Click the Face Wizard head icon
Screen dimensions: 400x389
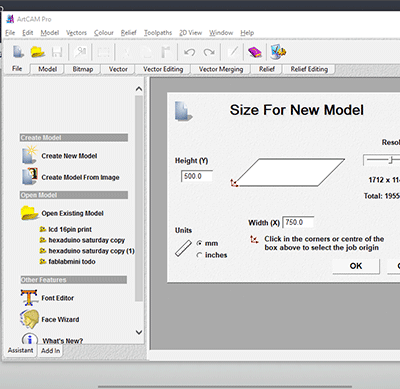(29, 319)
